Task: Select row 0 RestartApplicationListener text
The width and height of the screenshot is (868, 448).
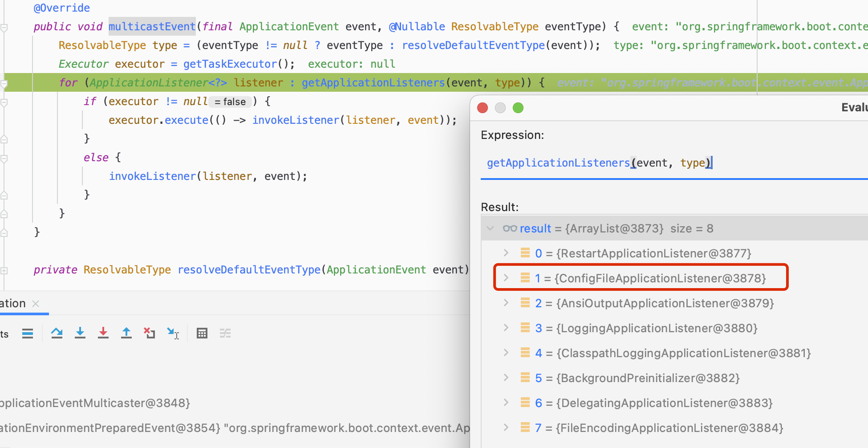Action: [x=643, y=253]
